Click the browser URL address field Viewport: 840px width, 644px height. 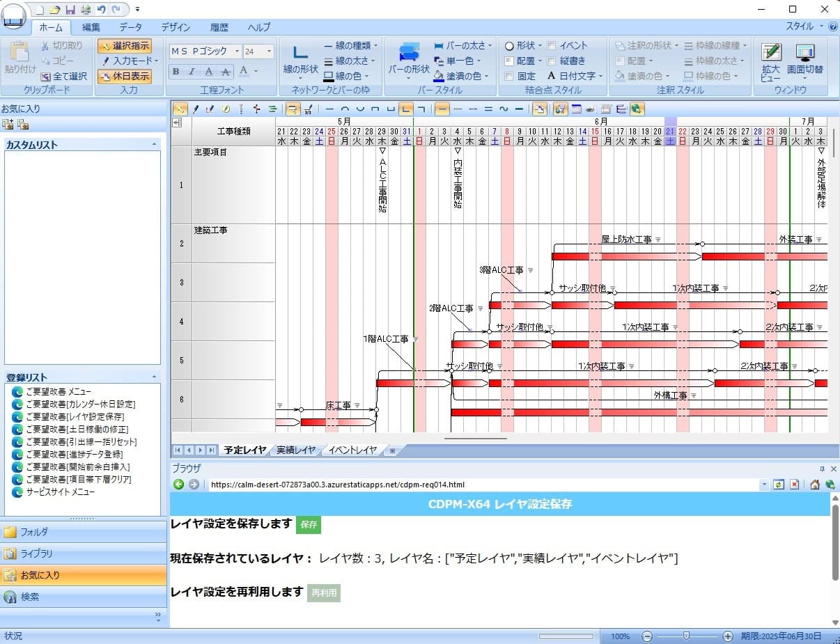484,485
